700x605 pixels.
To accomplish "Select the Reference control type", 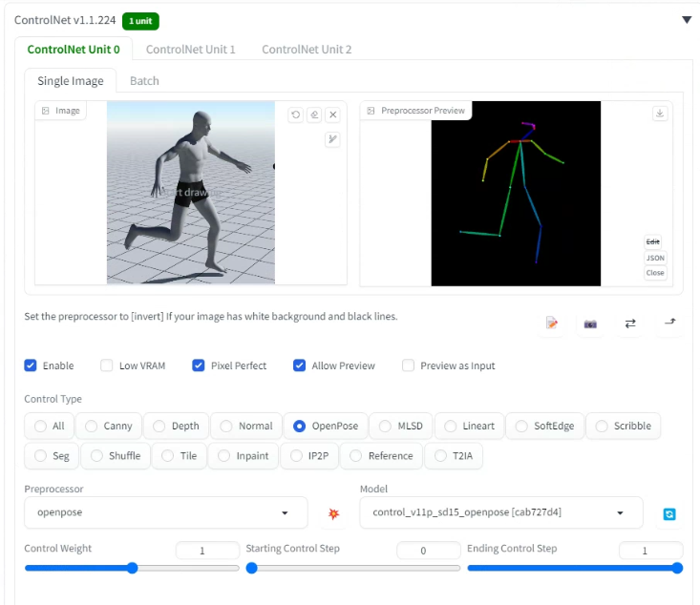I will 381,456.
